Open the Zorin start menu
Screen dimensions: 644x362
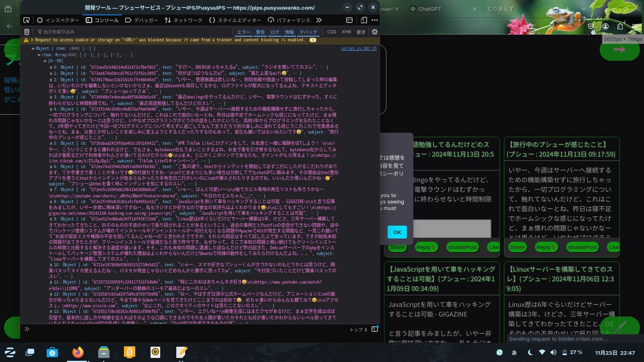pos(10,352)
